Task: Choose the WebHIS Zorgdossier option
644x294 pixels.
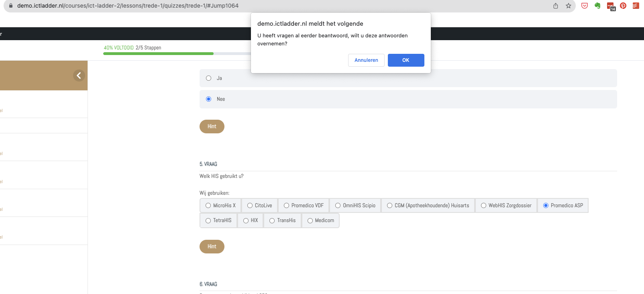Action: coord(483,206)
